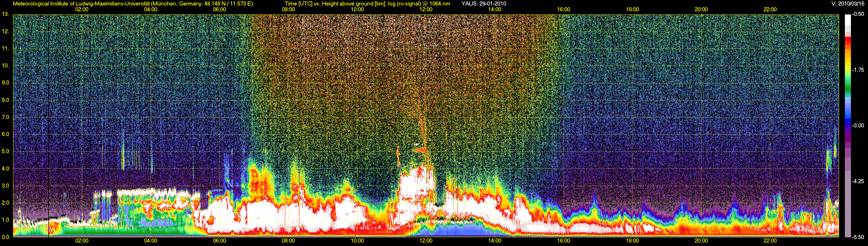Click the 16:00 label on the lower time axis
868x246 pixels.
pos(563,241)
